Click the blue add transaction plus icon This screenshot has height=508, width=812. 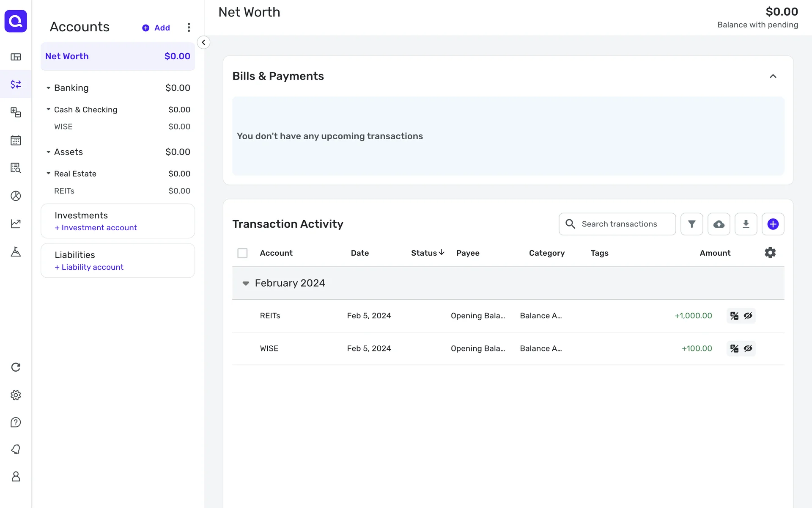tap(773, 224)
